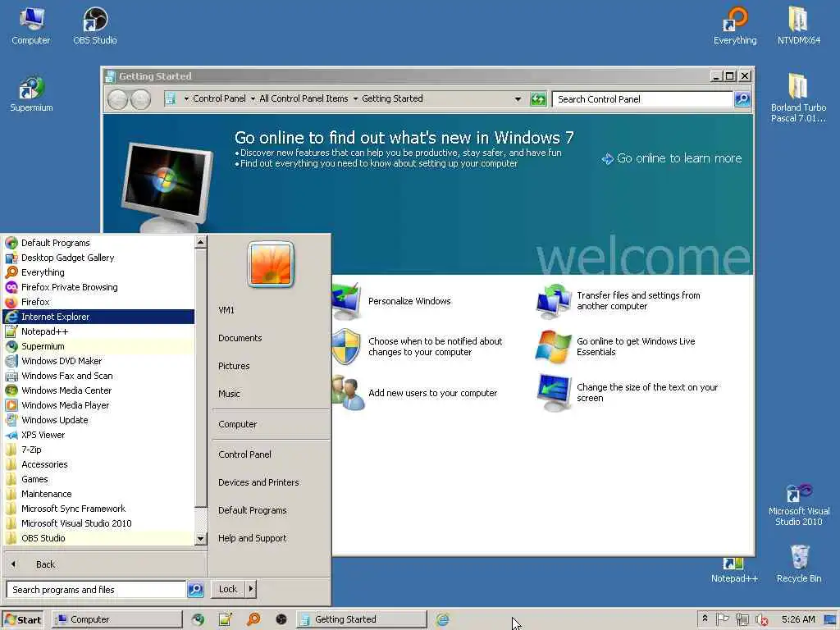
Task: Click the OBS Studio quick launch icon
Action: click(x=281, y=619)
